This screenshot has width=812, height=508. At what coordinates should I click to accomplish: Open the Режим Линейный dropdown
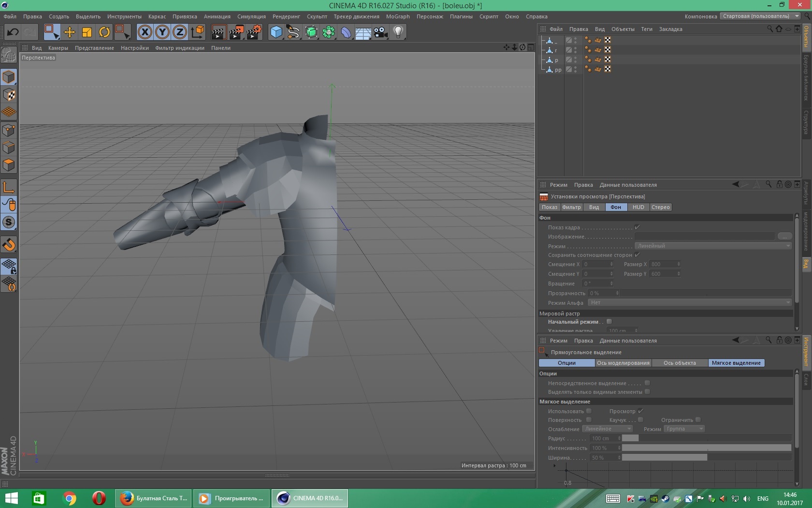click(x=713, y=246)
